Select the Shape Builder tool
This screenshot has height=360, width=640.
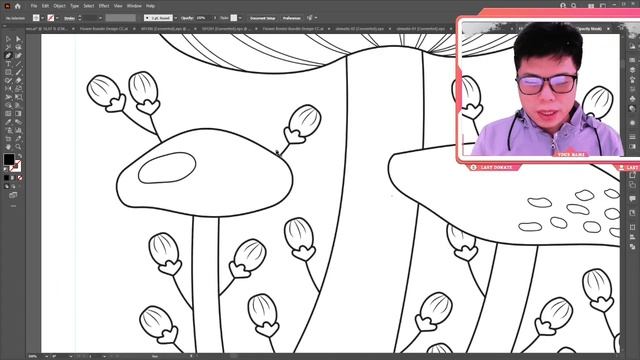pos(8,105)
